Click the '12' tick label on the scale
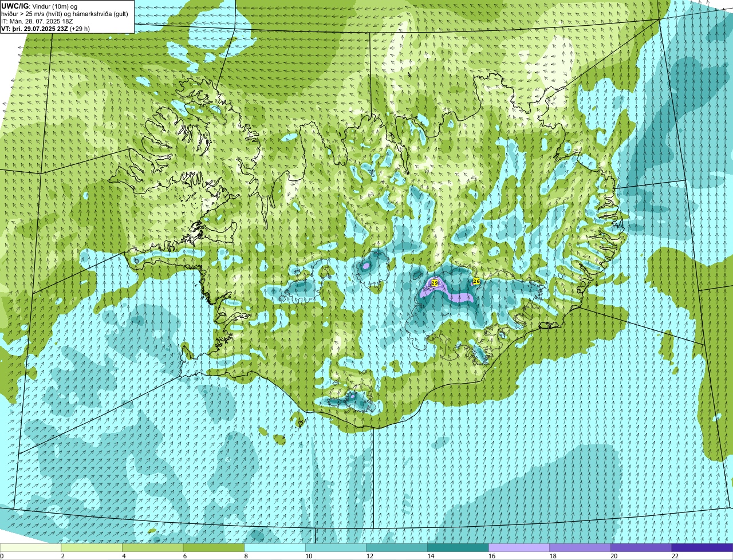733x560 pixels. coord(370,556)
